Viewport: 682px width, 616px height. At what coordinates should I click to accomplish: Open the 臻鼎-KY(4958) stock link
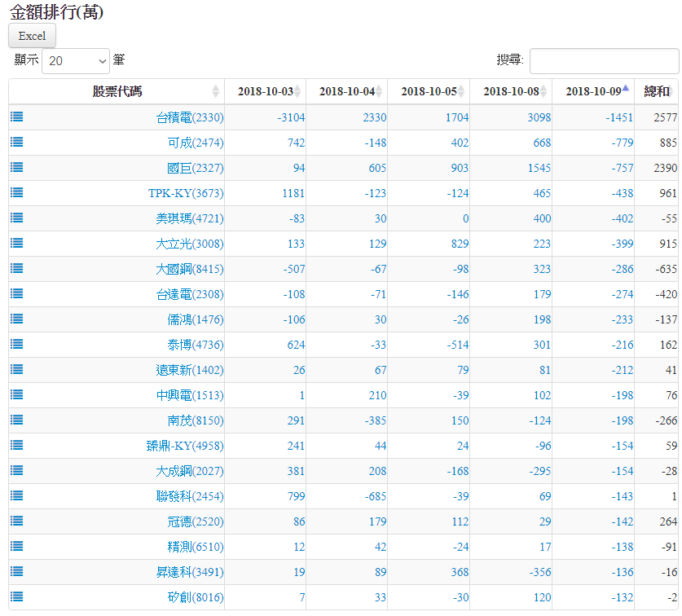[184, 446]
